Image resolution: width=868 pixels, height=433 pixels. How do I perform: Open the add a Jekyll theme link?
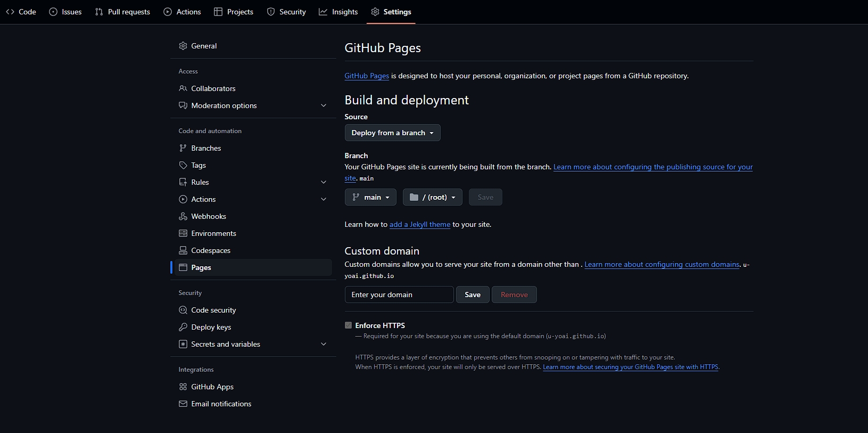coord(420,225)
